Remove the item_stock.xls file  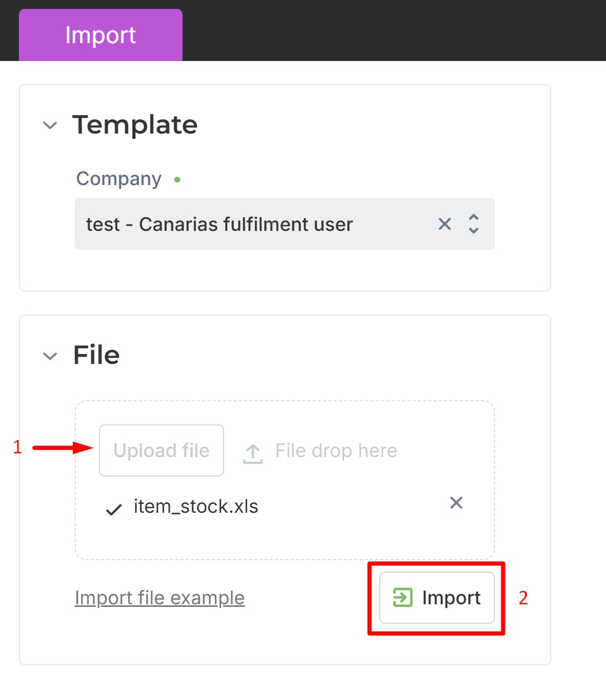[456, 503]
